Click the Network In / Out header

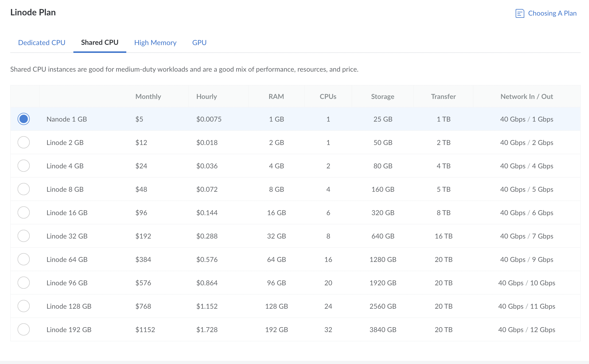pyautogui.click(x=527, y=96)
